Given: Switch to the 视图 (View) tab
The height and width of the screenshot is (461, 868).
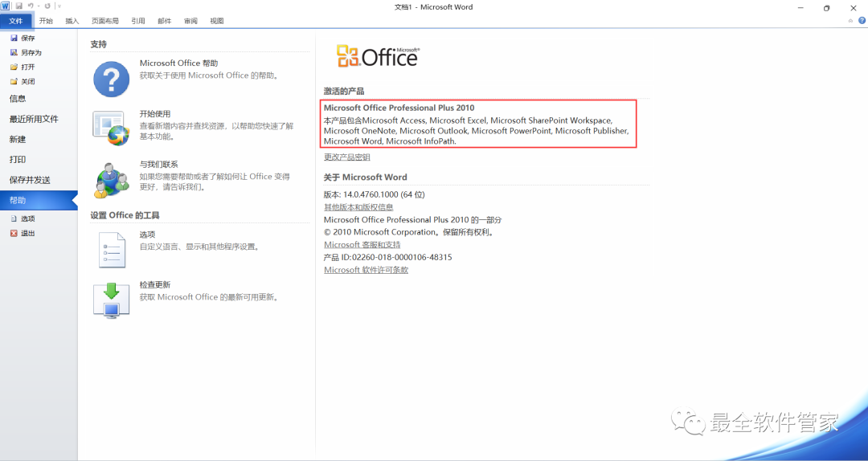Looking at the screenshot, I should 216,21.
